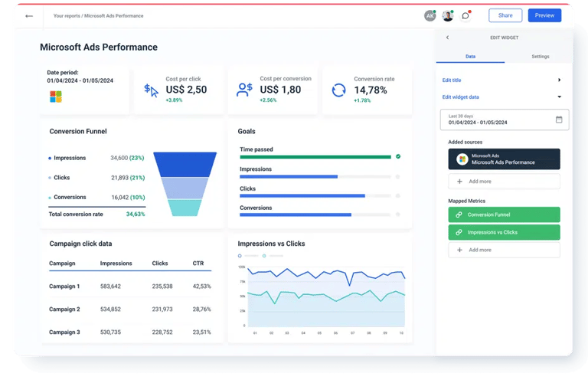The width and height of the screenshot is (588, 380).
Task: Open the Impressions vs Clicks mapped metric
Action: (504, 232)
